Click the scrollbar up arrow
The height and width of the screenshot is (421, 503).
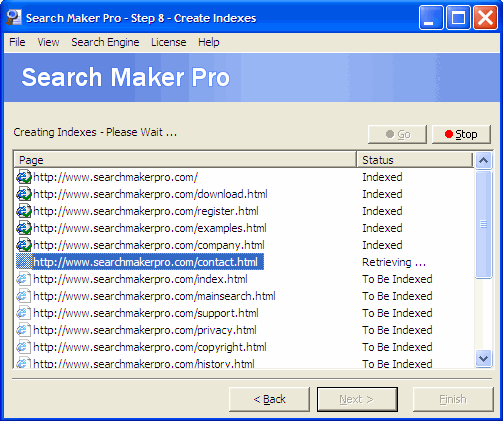coord(483,160)
